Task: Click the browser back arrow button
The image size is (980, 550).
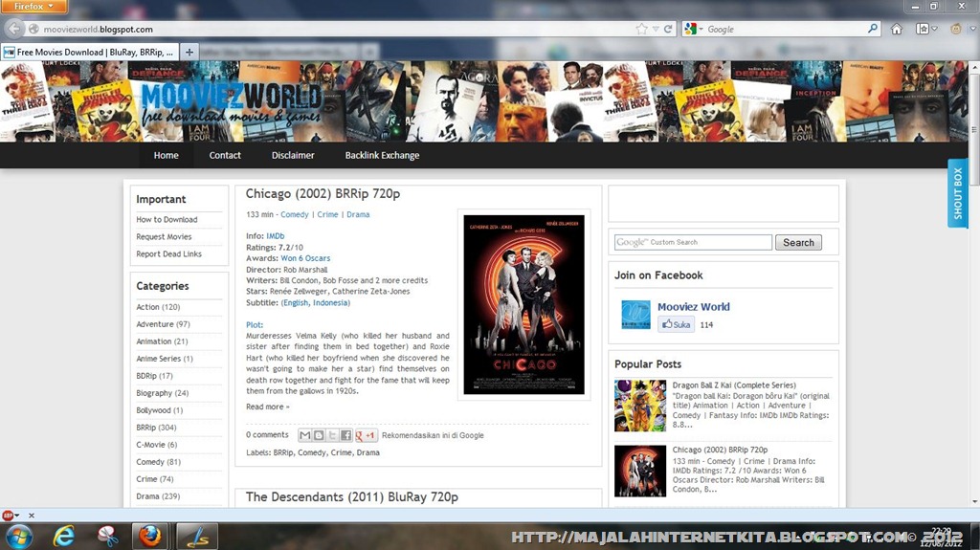Action: (x=14, y=29)
